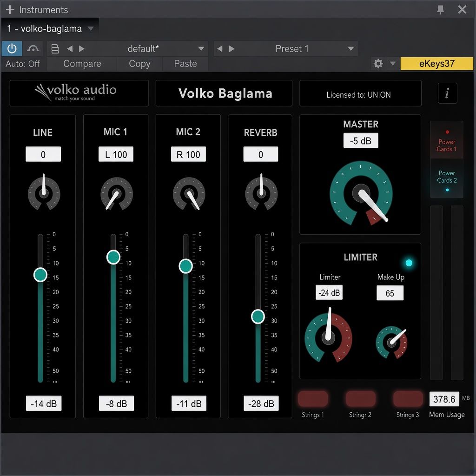The height and width of the screenshot is (476, 476).
Task: Adjust the LINE pan knob
Action: coord(44,193)
